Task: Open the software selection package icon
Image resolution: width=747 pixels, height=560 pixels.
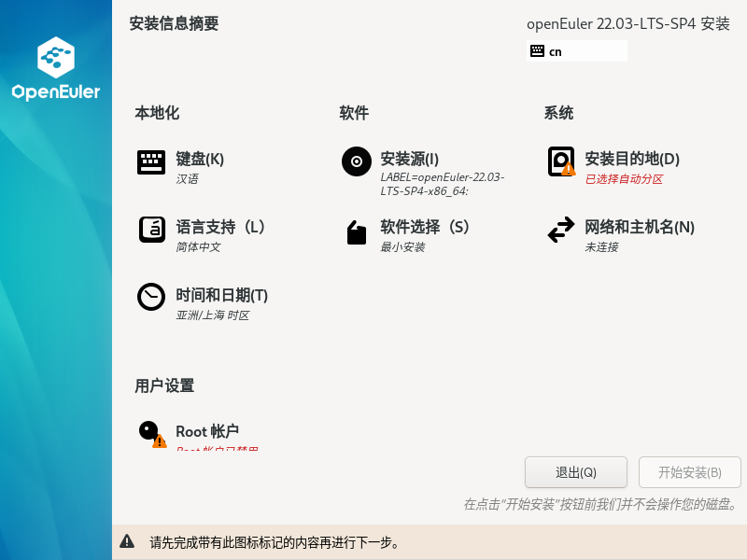Action: [357, 232]
